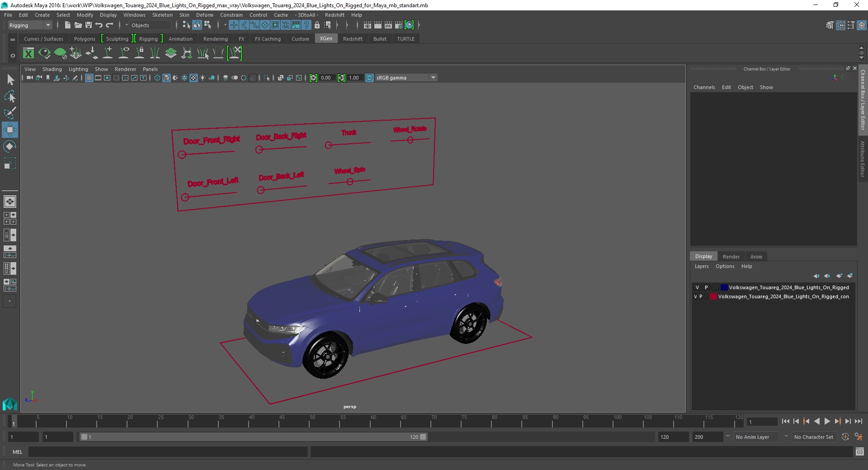Image resolution: width=868 pixels, height=470 pixels.
Task: Click the viewport select camera icon
Action: (29, 78)
